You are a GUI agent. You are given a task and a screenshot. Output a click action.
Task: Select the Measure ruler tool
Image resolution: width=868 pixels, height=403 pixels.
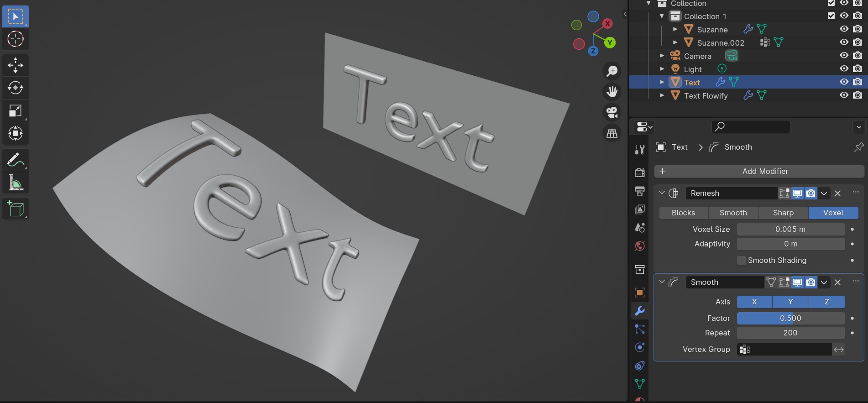tap(16, 183)
